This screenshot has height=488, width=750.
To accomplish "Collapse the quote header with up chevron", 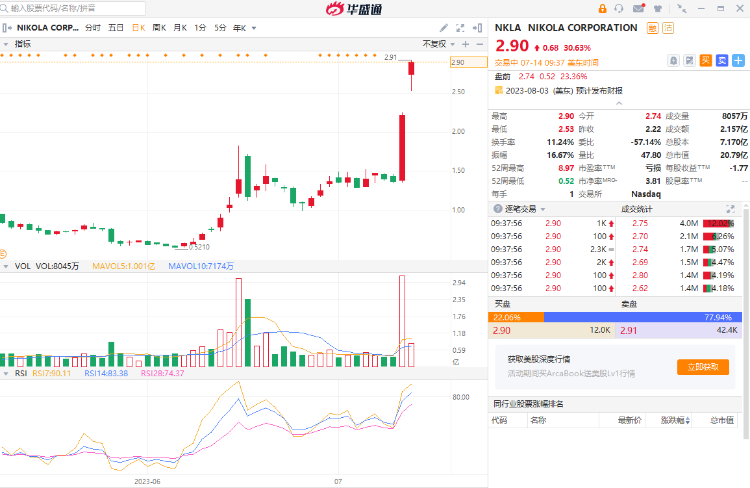I will coord(619,103).
